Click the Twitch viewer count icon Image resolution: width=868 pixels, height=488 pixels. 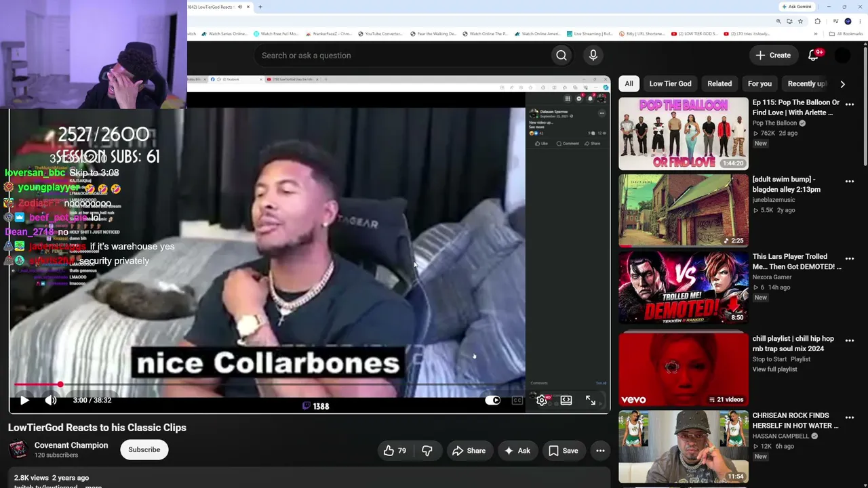tap(307, 406)
